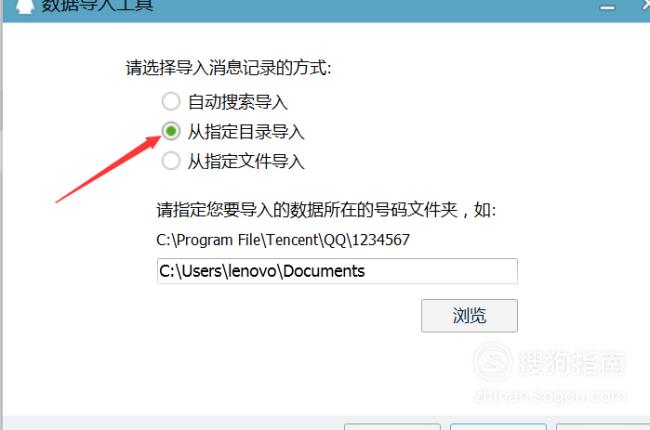The height and width of the screenshot is (430, 650).
Task: Click the rightmost bottom dialog button
Action: [603, 427]
